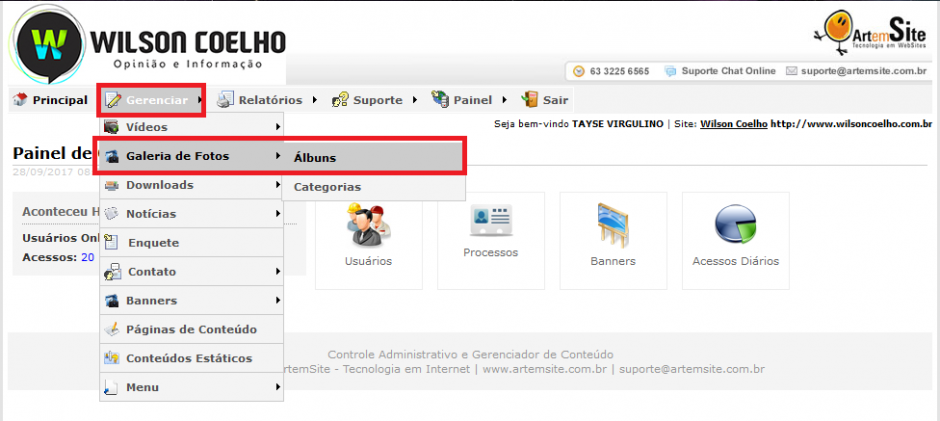Expand the Galeria de Fotos submenu arrow

(278, 156)
